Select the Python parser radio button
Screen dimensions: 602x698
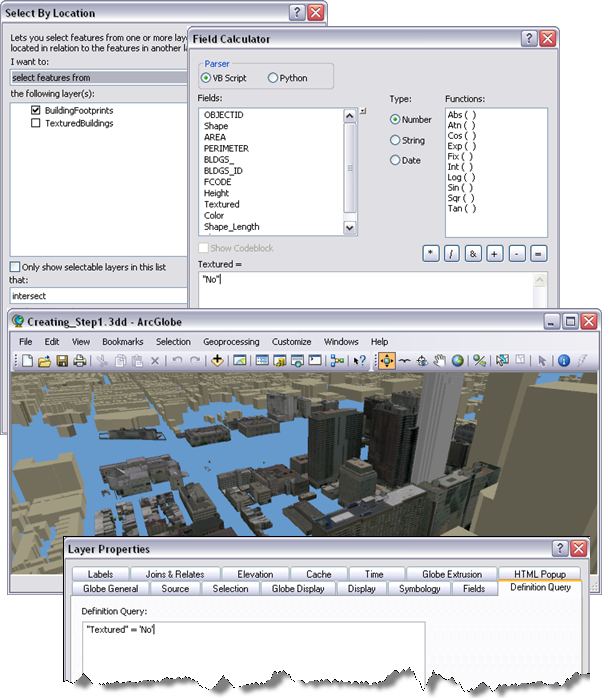coord(273,78)
